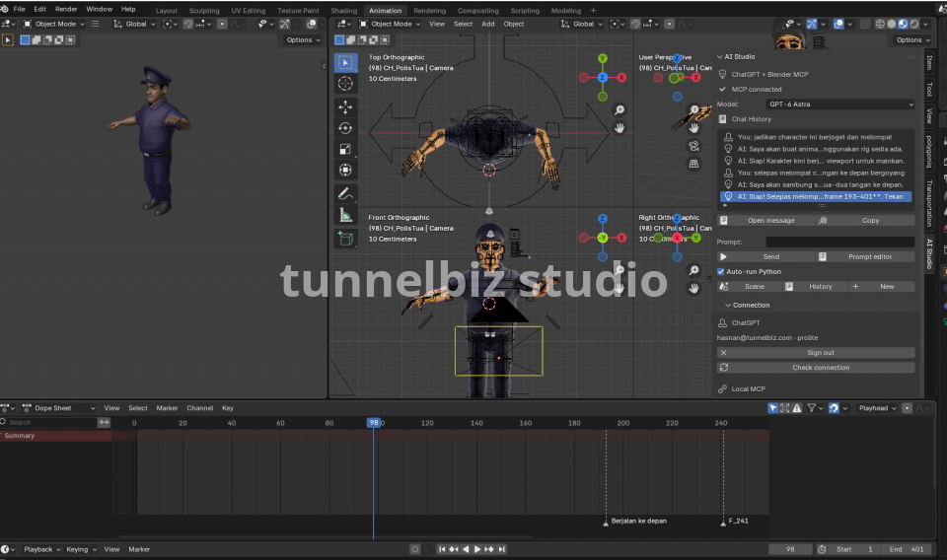Toggle snapping magnet in right viewport header
The image size is (947, 560).
point(635,24)
